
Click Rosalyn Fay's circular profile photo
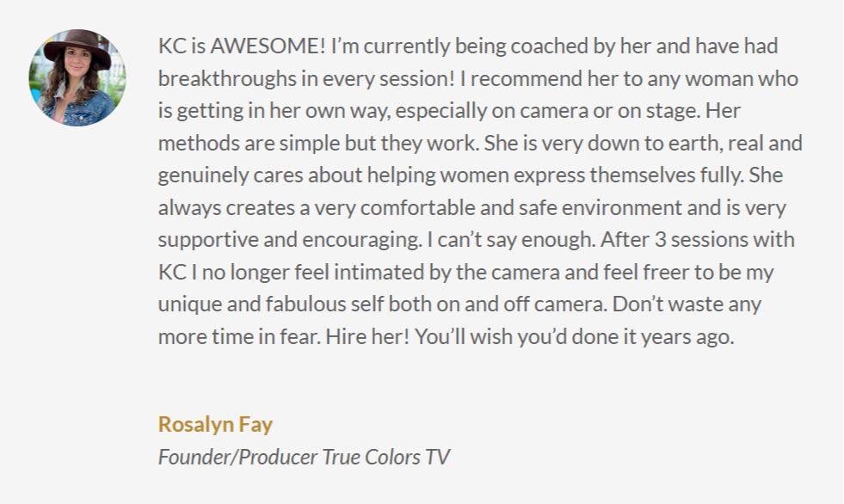pos(77,78)
